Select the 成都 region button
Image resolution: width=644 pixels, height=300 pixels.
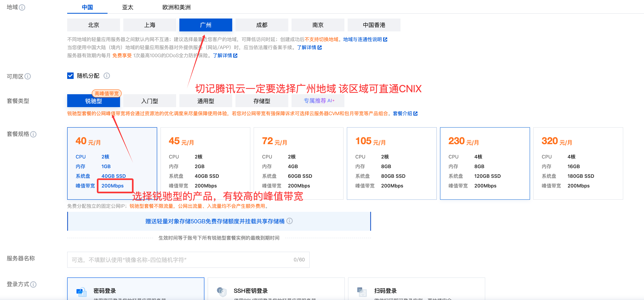pos(262,25)
